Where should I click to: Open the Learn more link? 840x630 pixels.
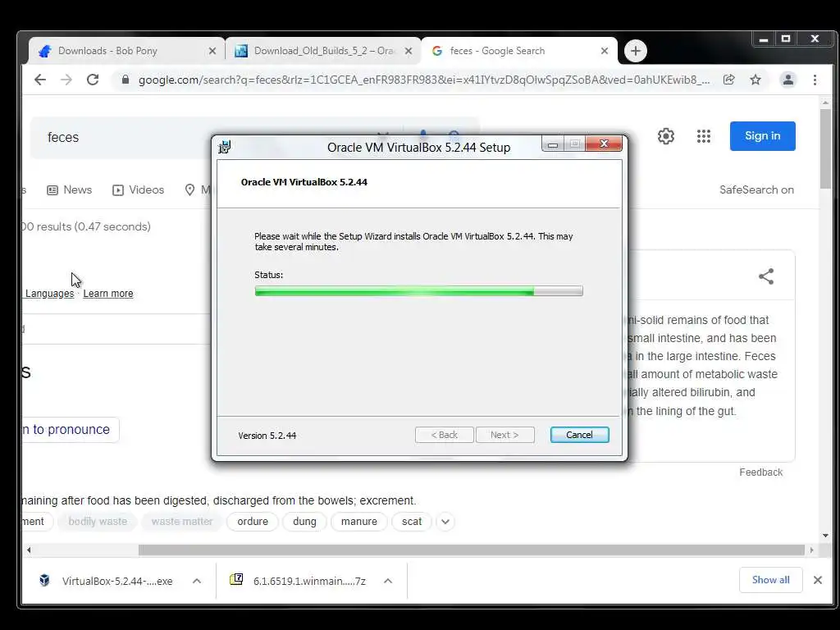point(108,294)
